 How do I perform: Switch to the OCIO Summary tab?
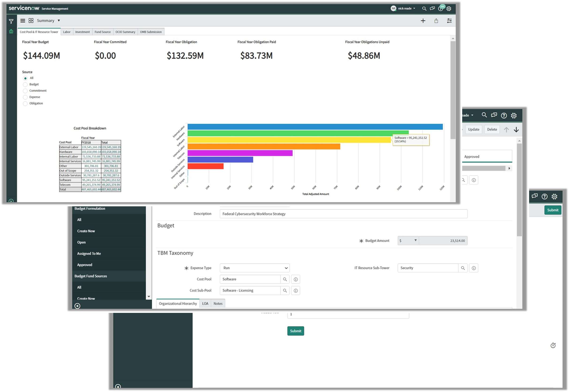pos(126,32)
